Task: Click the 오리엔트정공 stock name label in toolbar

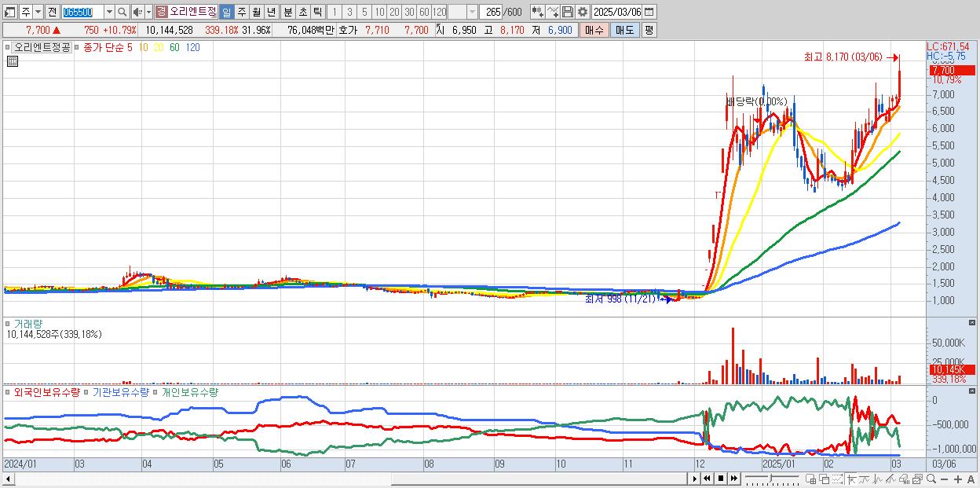Action: pyautogui.click(x=192, y=12)
